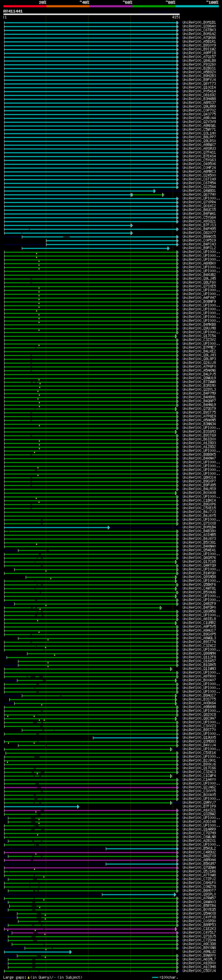
Task: Select the UniRef100_Q84L88 label
Action: pyautogui.click(x=199, y=61)
